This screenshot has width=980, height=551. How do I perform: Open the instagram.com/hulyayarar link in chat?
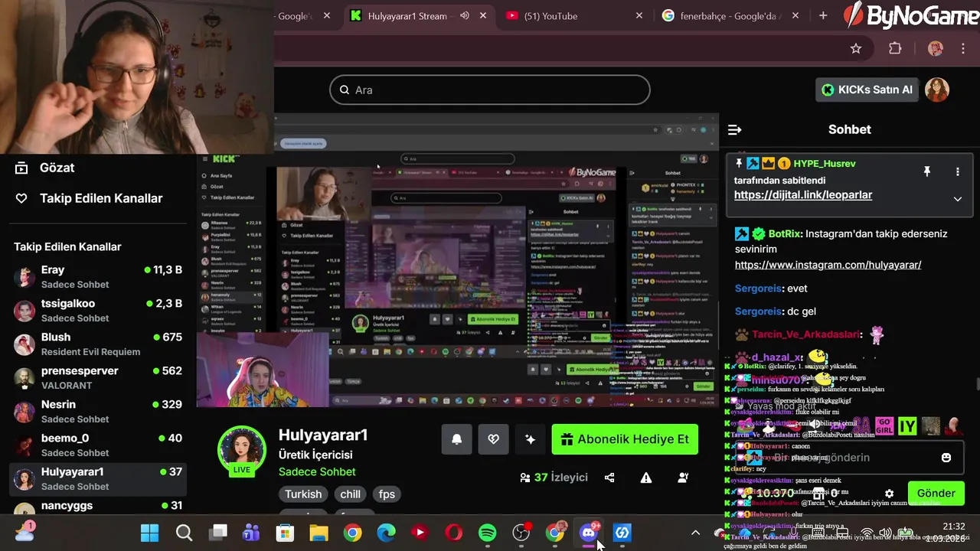coord(828,265)
